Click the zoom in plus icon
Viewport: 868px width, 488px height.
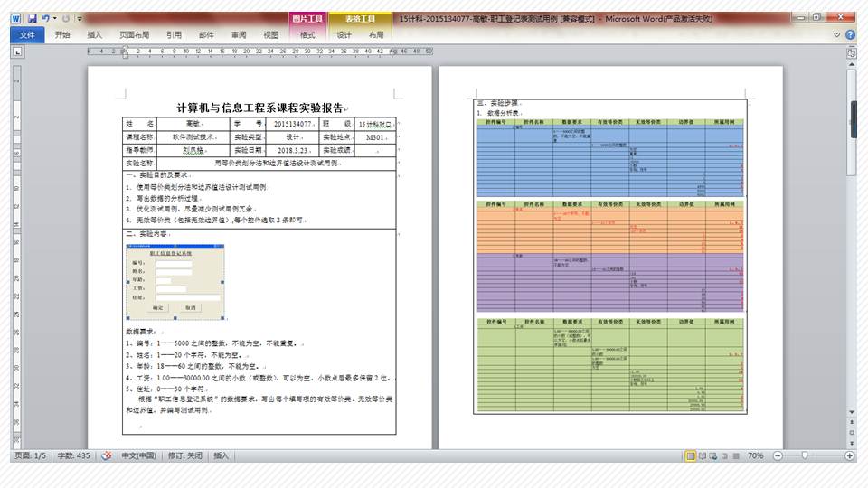pyautogui.click(x=849, y=456)
